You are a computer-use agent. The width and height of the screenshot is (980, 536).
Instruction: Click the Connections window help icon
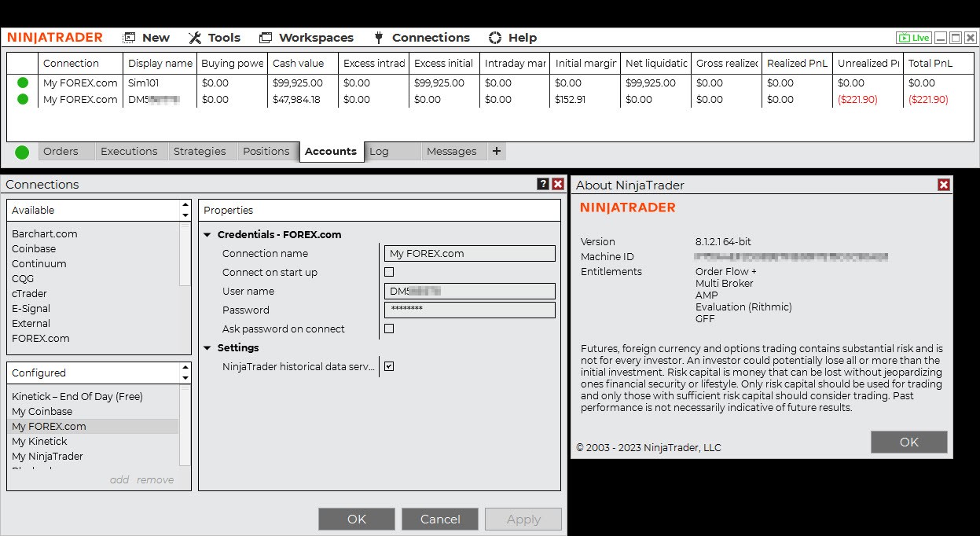tap(543, 184)
